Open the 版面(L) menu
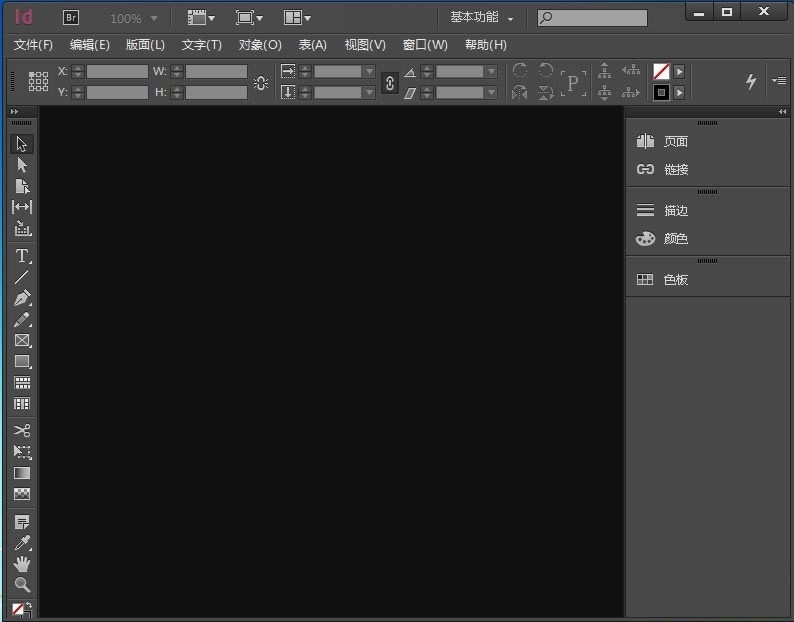The height and width of the screenshot is (622, 794). click(x=145, y=45)
